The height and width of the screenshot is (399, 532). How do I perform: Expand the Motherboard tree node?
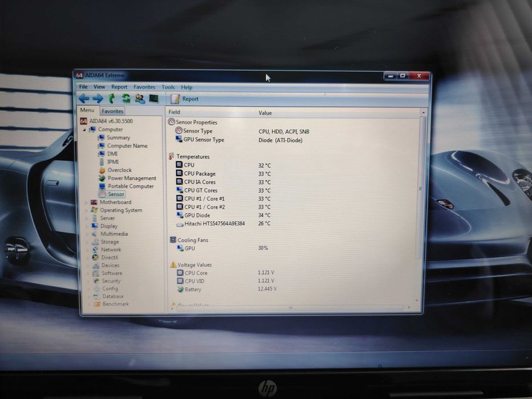coord(86,202)
